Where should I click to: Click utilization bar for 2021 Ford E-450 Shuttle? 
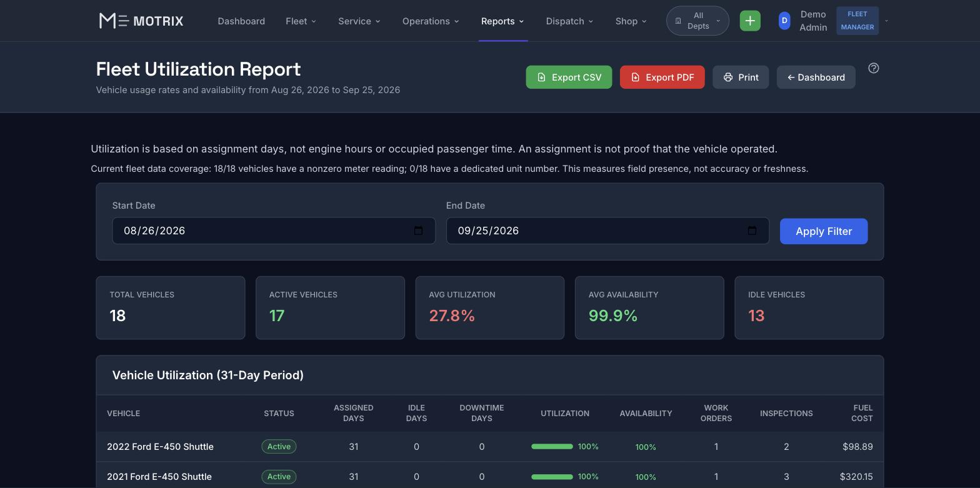click(552, 477)
